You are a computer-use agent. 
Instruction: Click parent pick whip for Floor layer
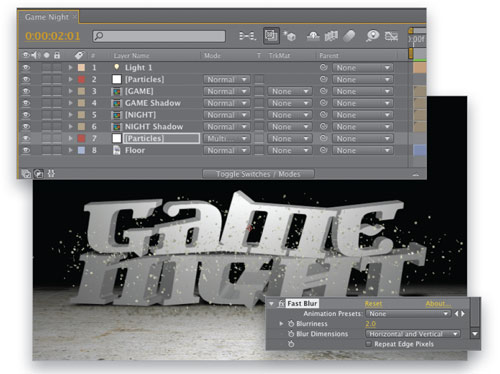point(323,150)
